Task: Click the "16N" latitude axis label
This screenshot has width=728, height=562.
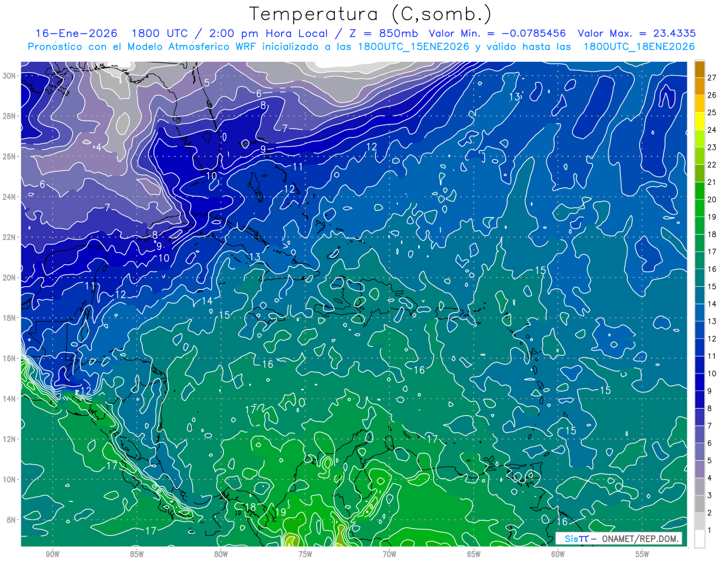Action: (x=9, y=358)
